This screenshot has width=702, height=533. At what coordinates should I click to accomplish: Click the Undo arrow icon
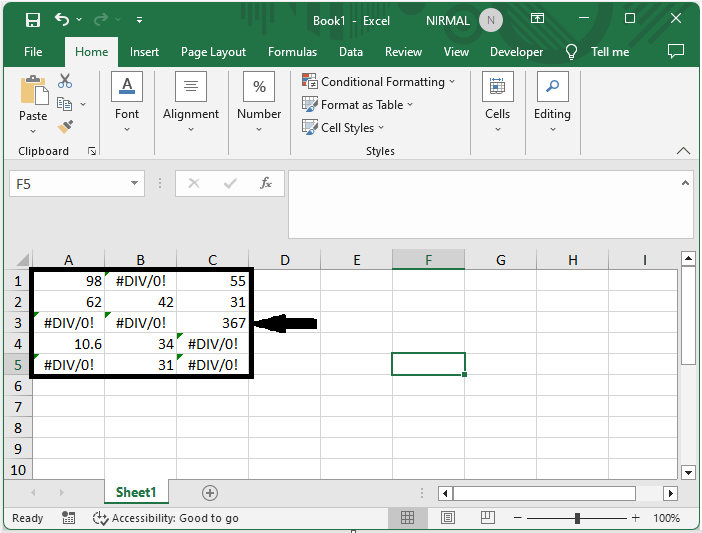[x=63, y=19]
